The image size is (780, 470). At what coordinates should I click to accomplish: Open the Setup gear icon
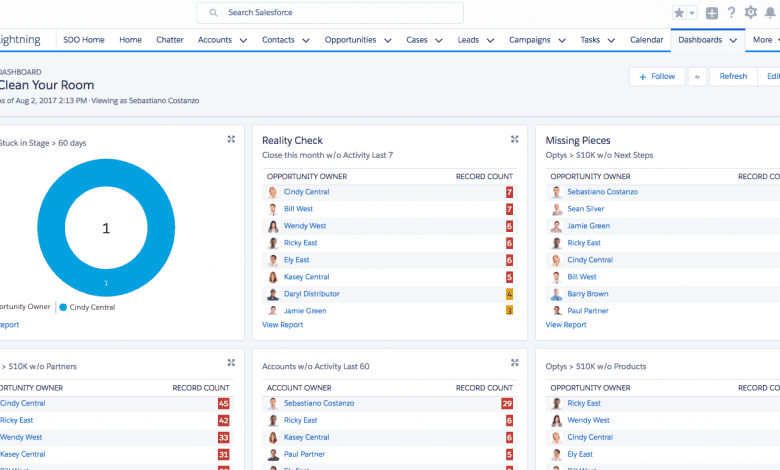751,12
